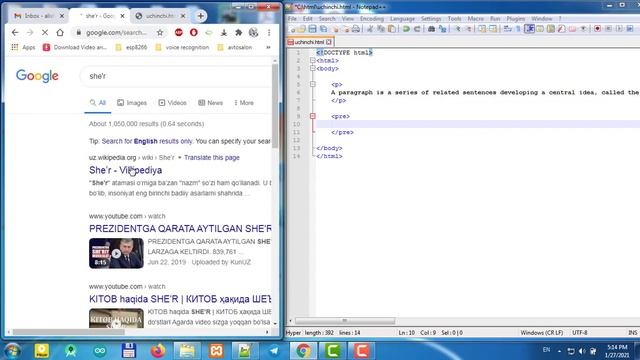Collapse the body tag fold marker

click(313, 69)
